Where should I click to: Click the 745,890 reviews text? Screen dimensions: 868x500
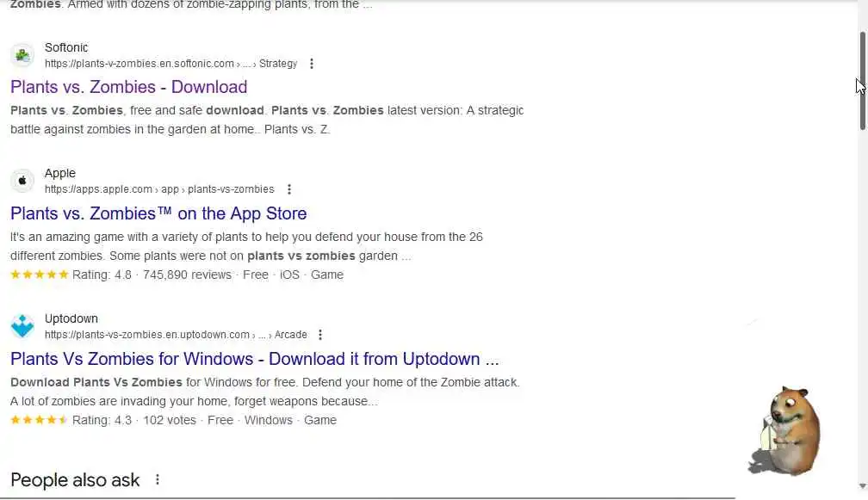pyautogui.click(x=187, y=275)
